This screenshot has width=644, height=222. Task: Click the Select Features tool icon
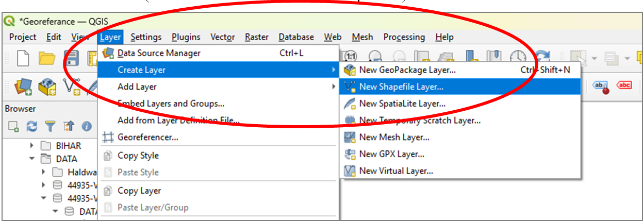(x=579, y=58)
